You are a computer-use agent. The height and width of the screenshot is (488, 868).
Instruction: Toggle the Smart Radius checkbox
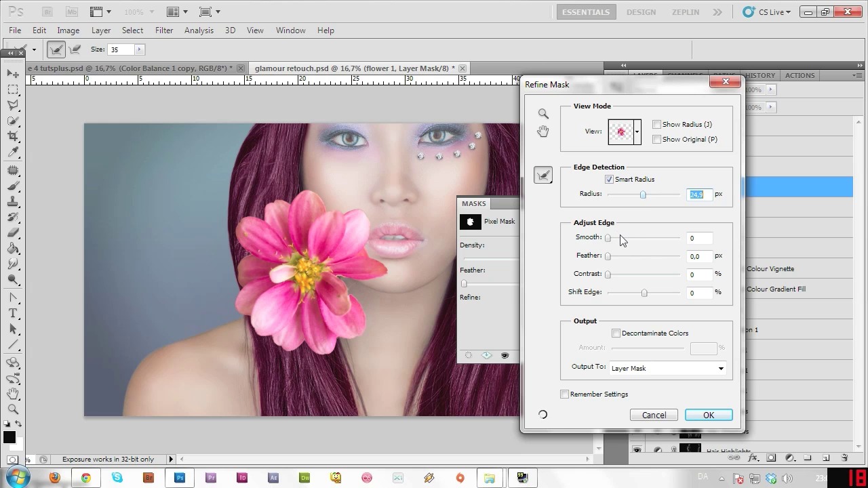point(609,180)
